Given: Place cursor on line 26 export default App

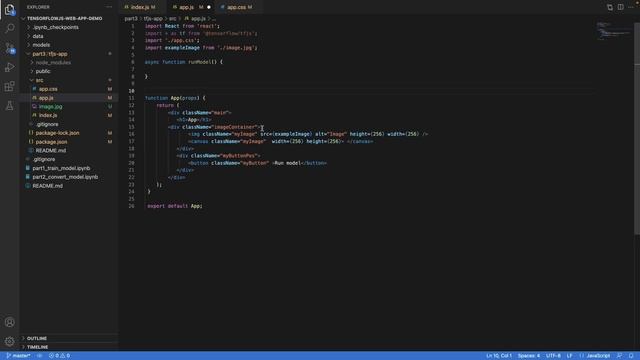Looking at the screenshot, I should click(175, 206).
